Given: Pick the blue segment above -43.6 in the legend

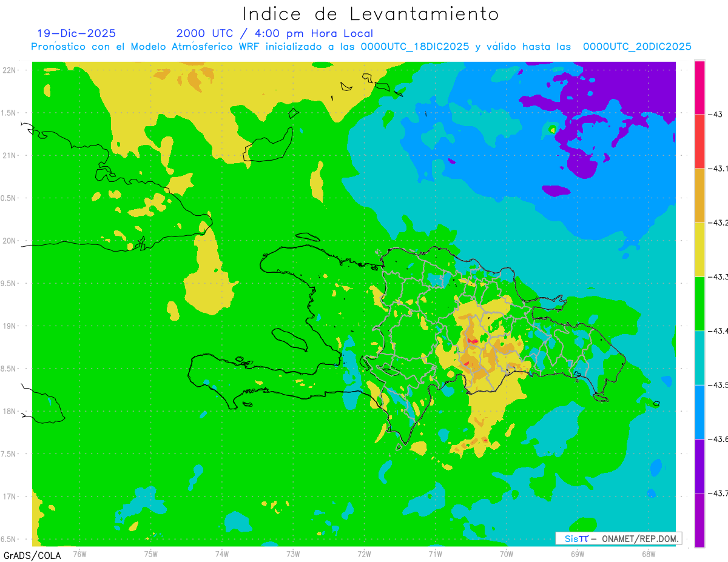Looking at the screenshot, I should [699, 412].
